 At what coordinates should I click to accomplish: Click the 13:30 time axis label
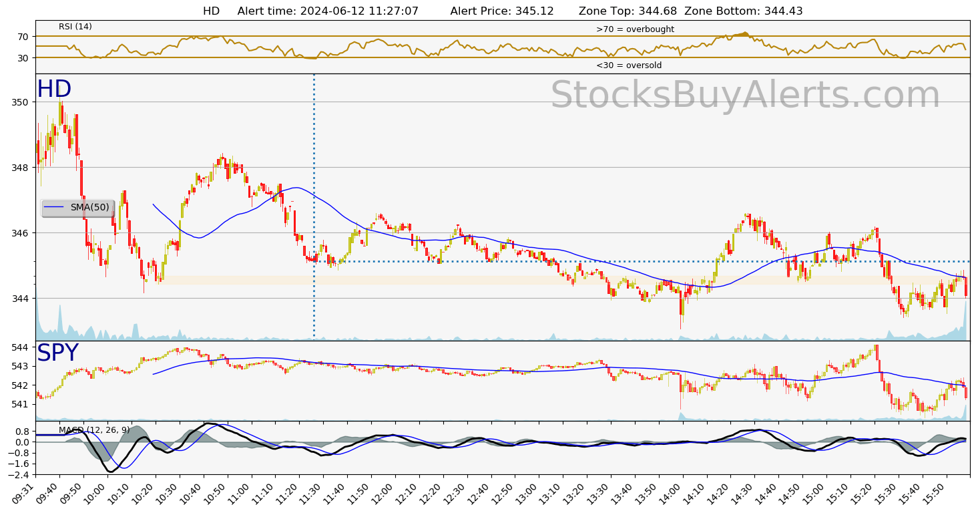(599, 493)
